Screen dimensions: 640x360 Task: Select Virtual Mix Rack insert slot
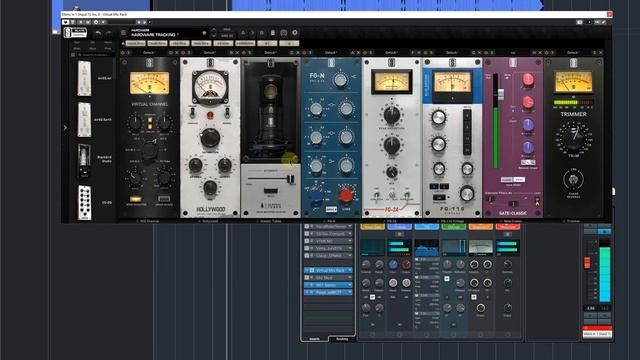329,270
